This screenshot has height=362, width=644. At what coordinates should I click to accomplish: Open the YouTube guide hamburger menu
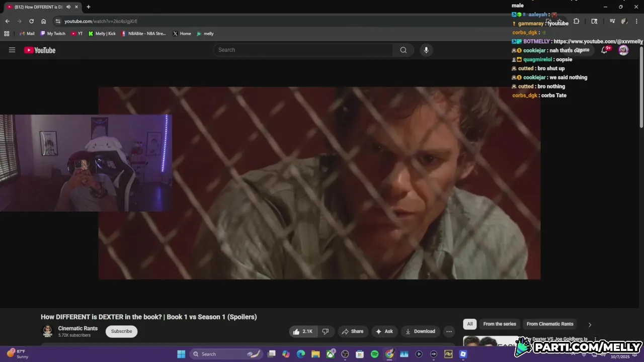(x=12, y=50)
